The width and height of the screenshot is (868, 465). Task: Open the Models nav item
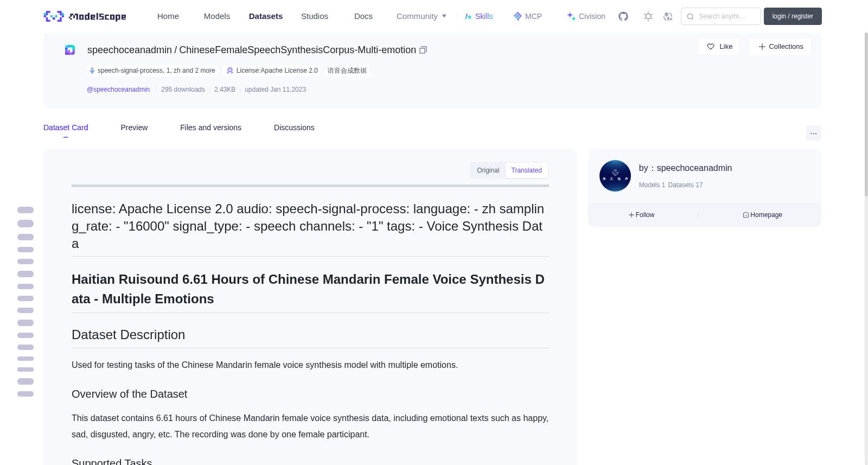point(217,16)
